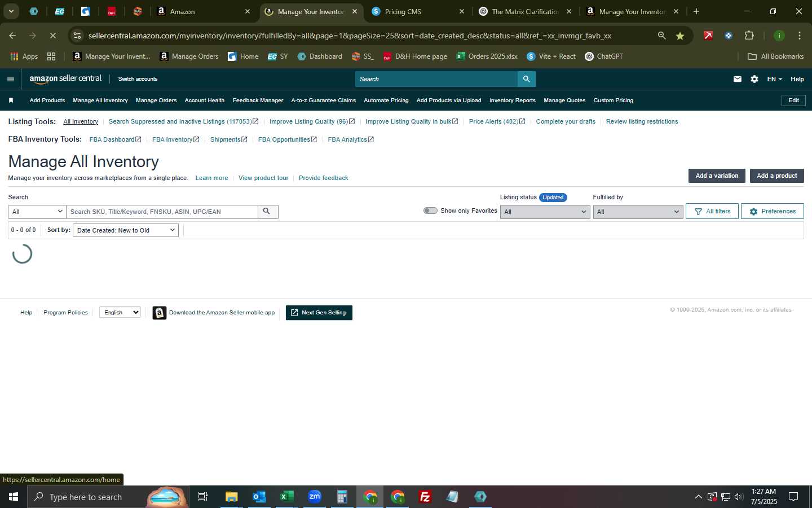812x508 pixels.
Task: Open the settings gear in header
Action: point(754,79)
